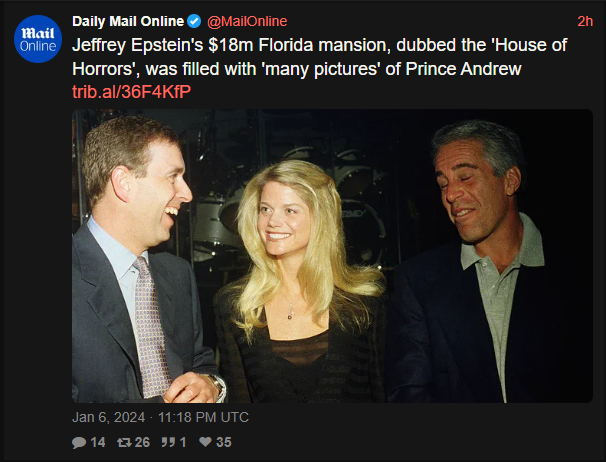Click the Daily Mail Online display name
The image size is (606, 462).
click(x=128, y=21)
